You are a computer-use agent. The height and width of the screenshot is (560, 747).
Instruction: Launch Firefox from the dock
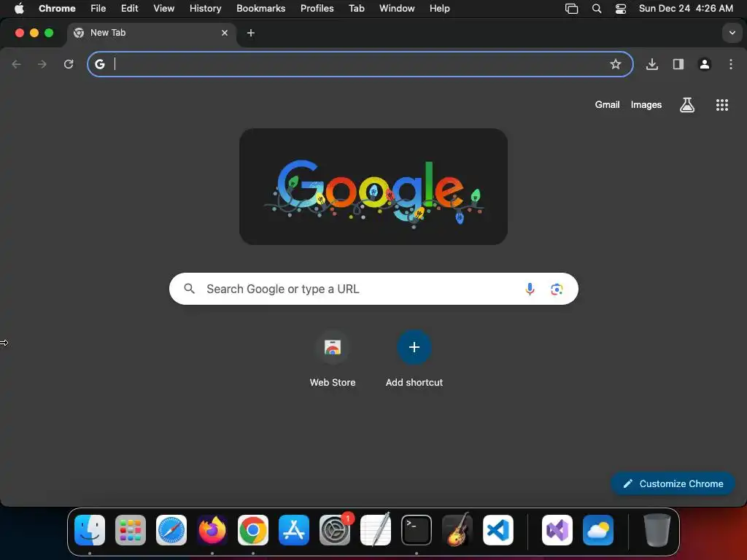212,530
